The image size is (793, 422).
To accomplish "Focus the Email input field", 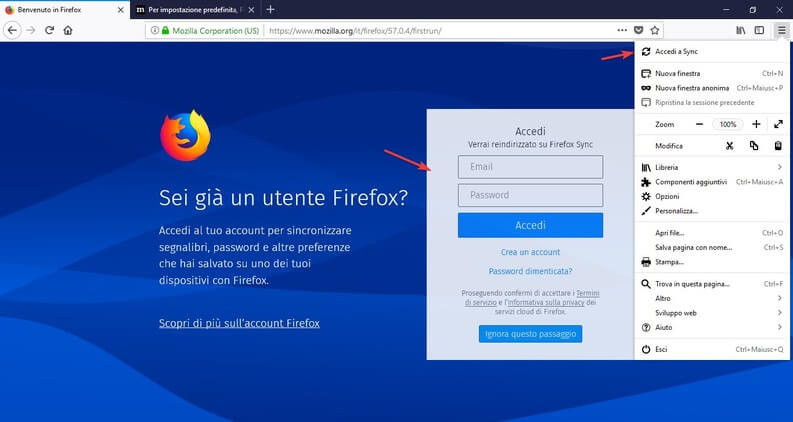I will click(530, 166).
